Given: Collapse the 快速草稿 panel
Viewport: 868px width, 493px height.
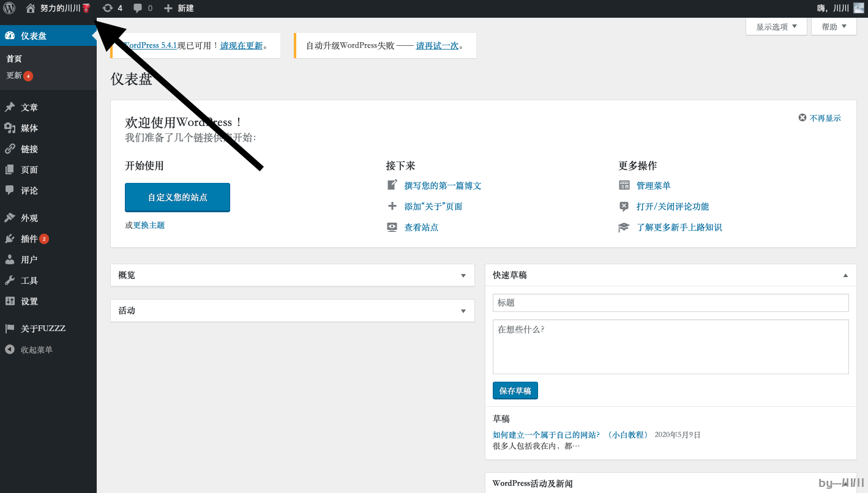Looking at the screenshot, I should point(845,275).
